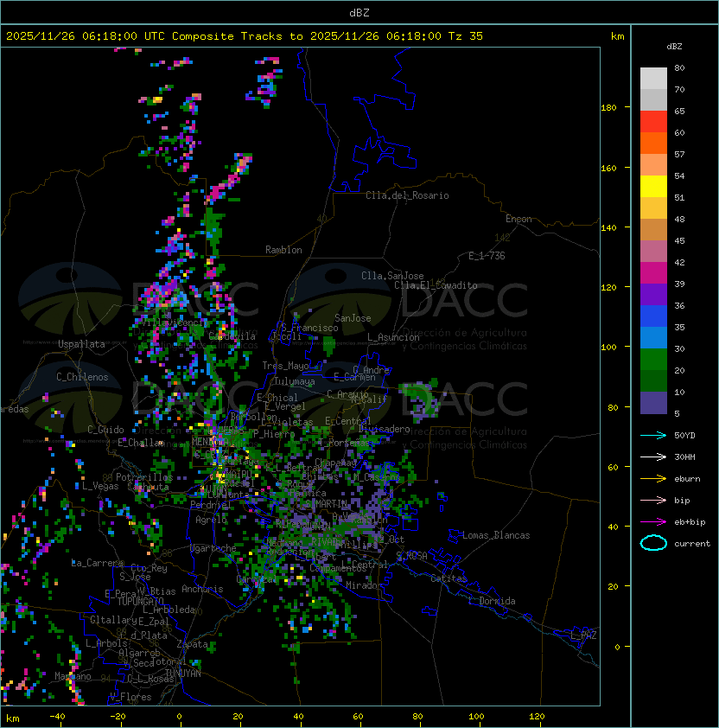Click the 'Uspallata' place label on map
The image size is (719, 728).
tap(81, 344)
